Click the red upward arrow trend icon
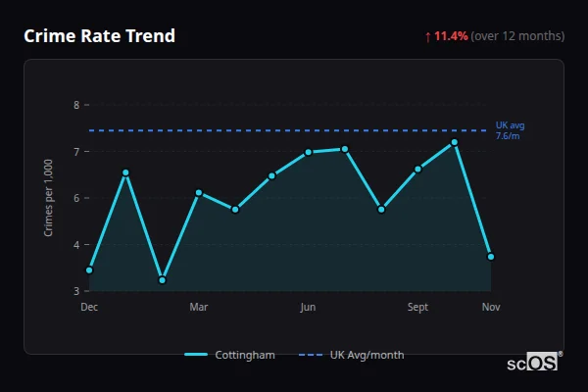 point(428,37)
